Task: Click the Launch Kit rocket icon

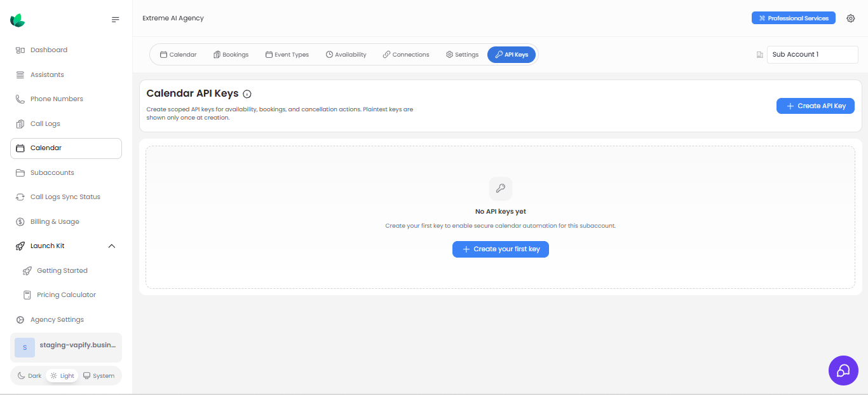Action: click(x=20, y=246)
